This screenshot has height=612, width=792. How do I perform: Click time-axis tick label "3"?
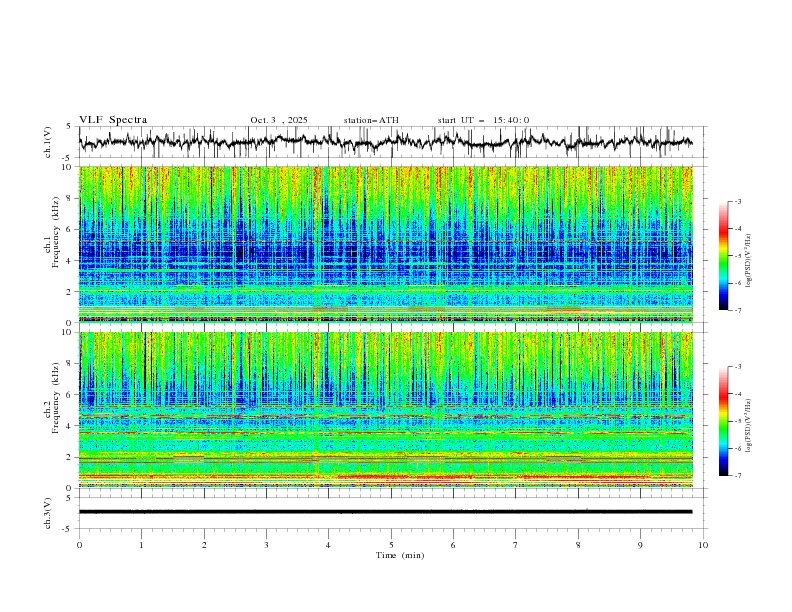(x=266, y=545)
